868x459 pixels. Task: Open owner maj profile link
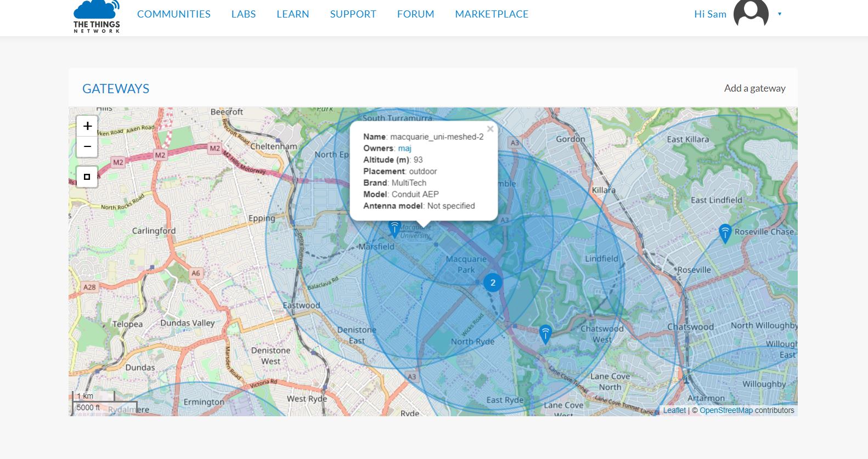click(x=404, y=148)
